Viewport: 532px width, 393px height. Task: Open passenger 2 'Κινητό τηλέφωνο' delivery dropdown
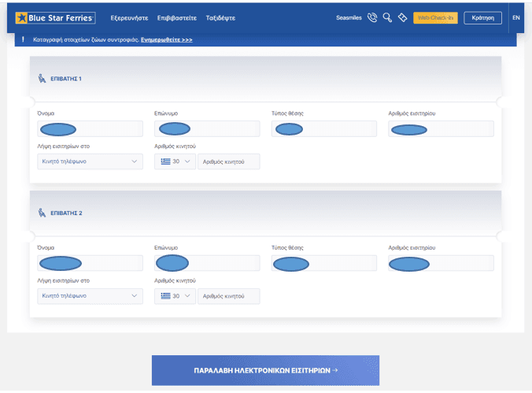90,296
